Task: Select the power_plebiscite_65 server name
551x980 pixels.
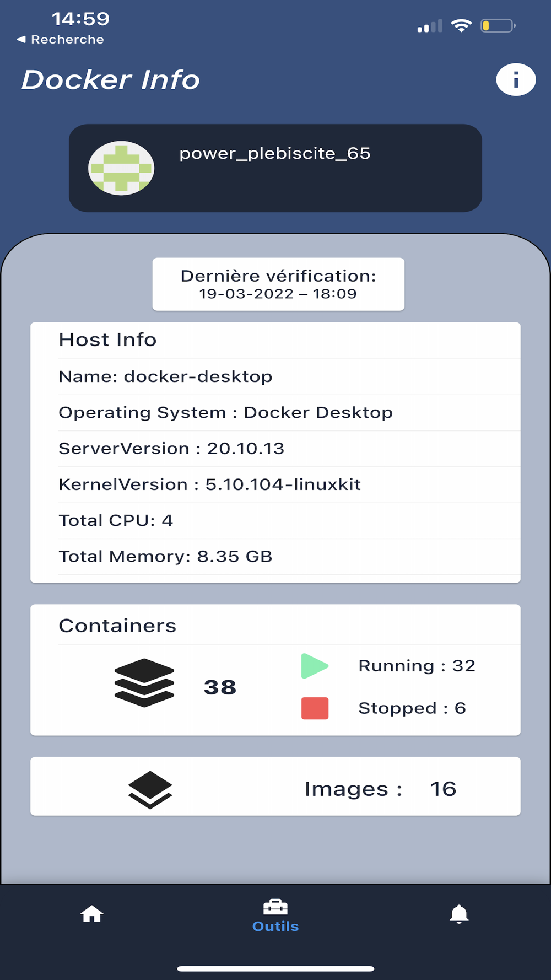Action: [x=275, y=153]
